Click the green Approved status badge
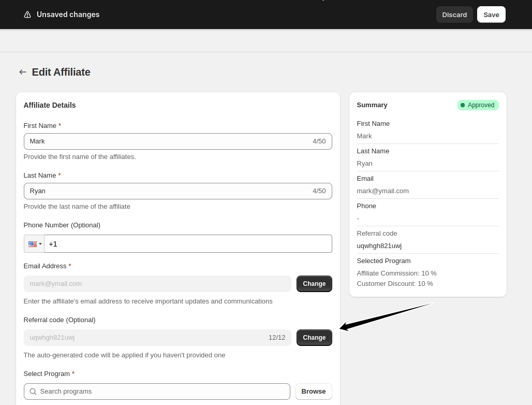This screenshot has width=532, height=405. tap(478, 105)
